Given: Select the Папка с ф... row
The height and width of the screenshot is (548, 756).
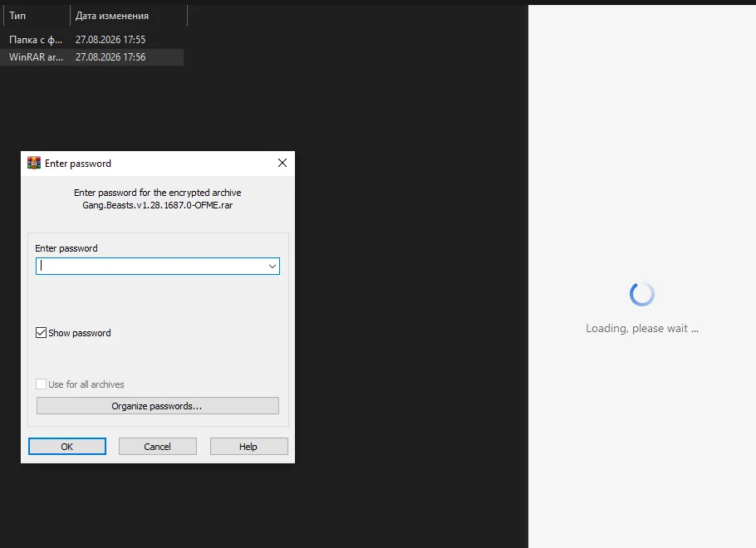Looking at the screenshot, I should [x=91, y=40].
